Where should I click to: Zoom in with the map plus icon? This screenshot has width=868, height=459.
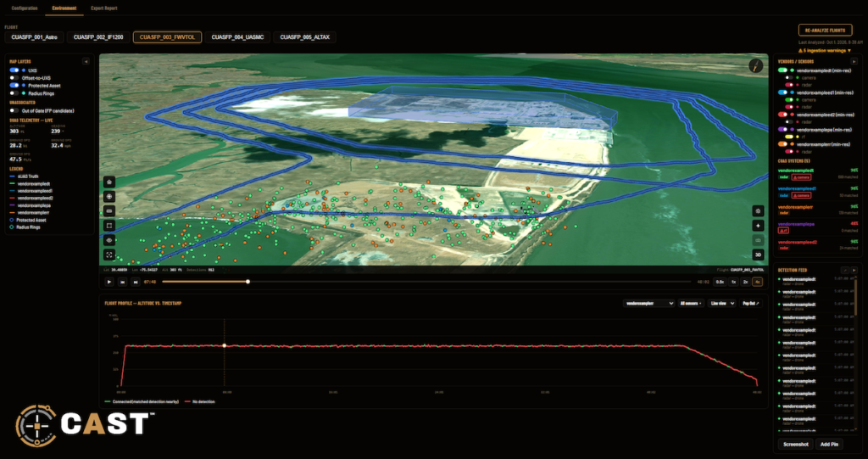point(109,196)
